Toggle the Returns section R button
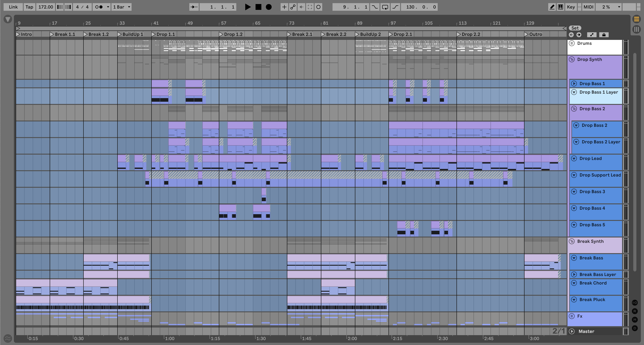The width and height of the screenshot is (644, 345). (x=635, y=311)
